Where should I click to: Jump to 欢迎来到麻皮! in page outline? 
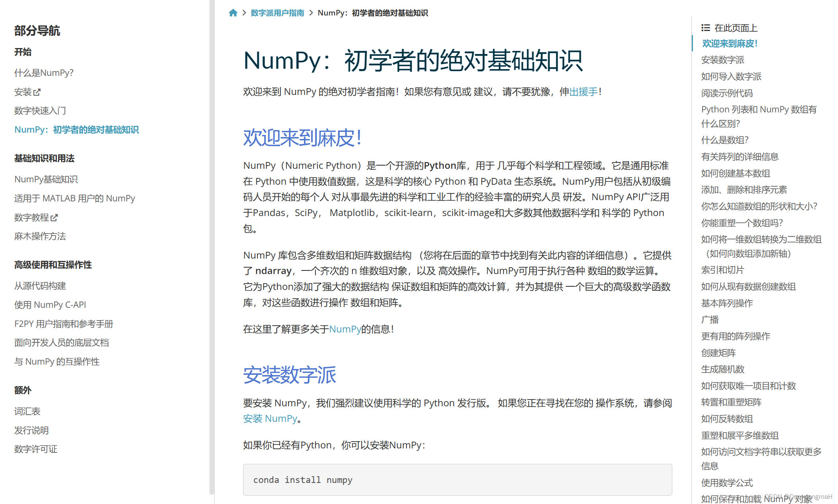730,43
